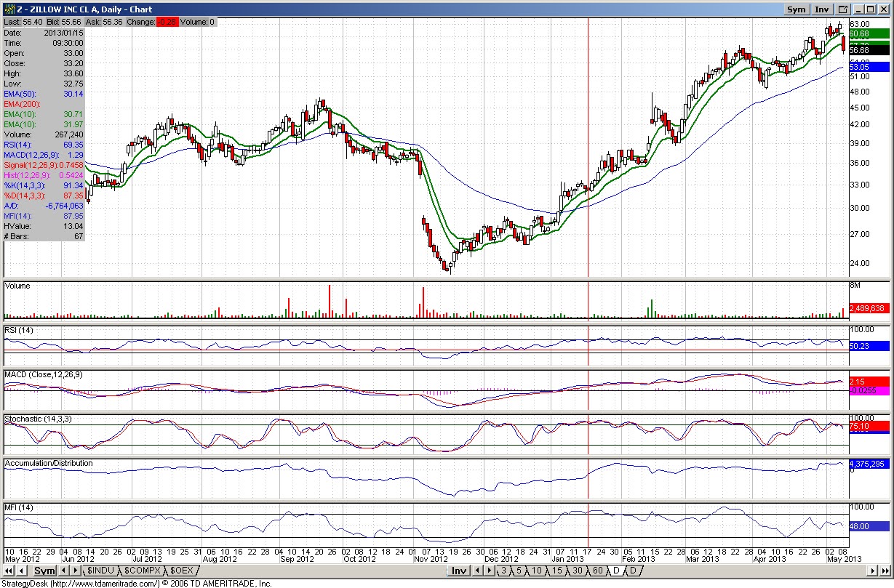
Task: Jump to first bar with the bottom-left double arrow
Action: (x=9, y=571)
